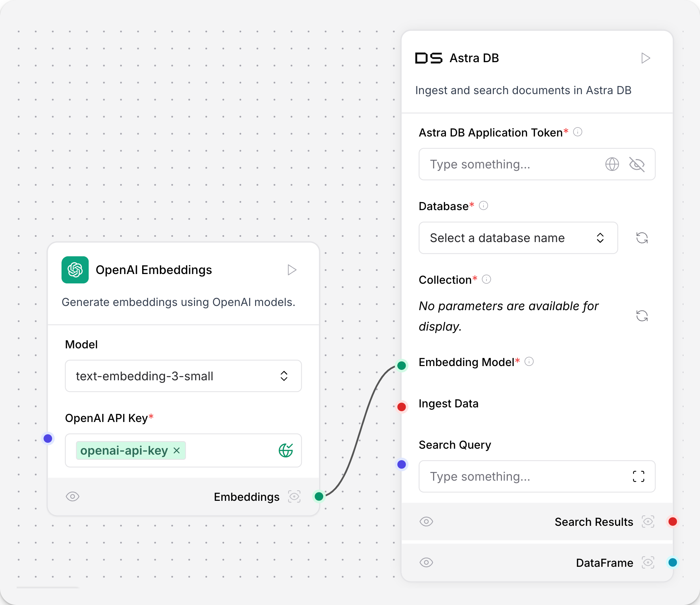Viewport: 700px width, 605px height.
Task: Run the OpenAI Embeddings component
Action: click(x=292, y=270)
